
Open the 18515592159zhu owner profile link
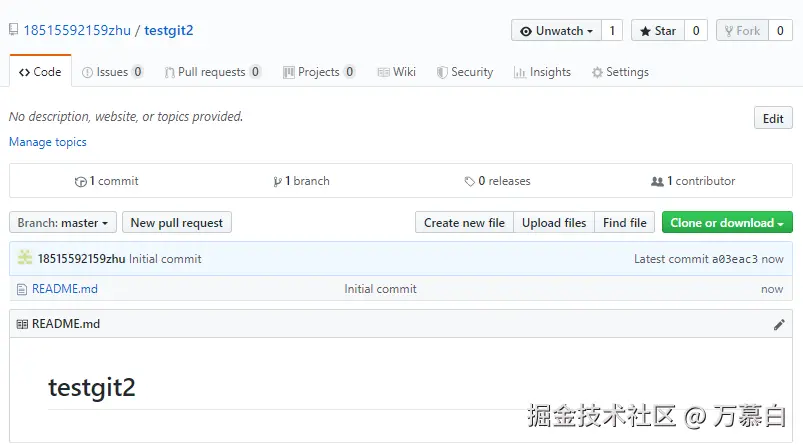coord(77,31)
